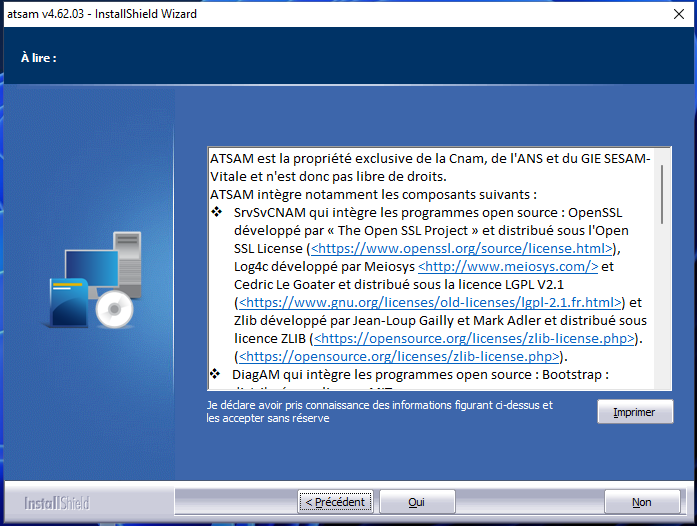Viewport: 697px width, 526px height.
Task: Follow the meiosys.com hyperlink
Action: click(x=508, y=266)
